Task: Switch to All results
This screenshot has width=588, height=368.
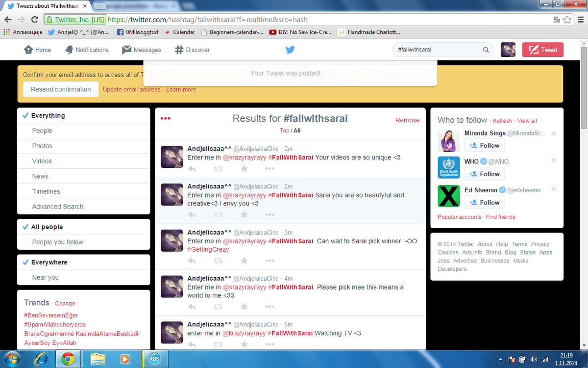Action: pyautogui.click(x=297, y=131)
